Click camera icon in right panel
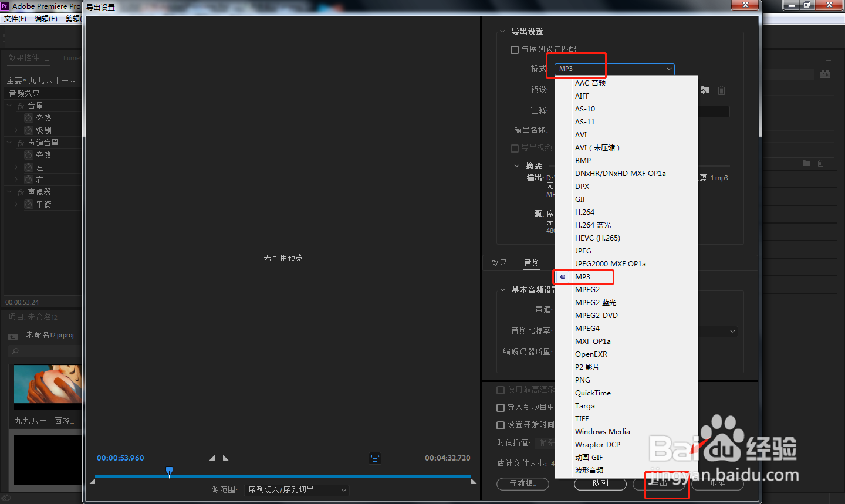The width and height of the screenshot is (845, 504). tap(825, 75)
